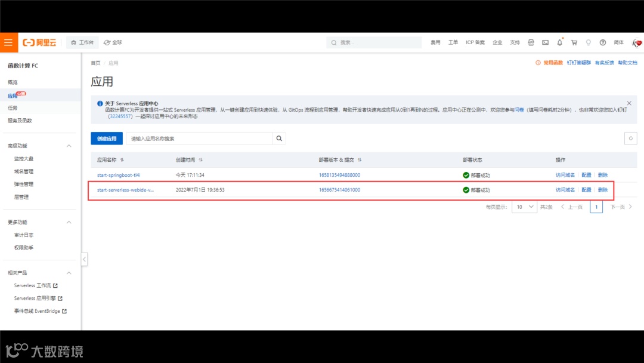Click the red avatar icon top right
Viewport: 644px width, 363px height.
tap(637, 42)
